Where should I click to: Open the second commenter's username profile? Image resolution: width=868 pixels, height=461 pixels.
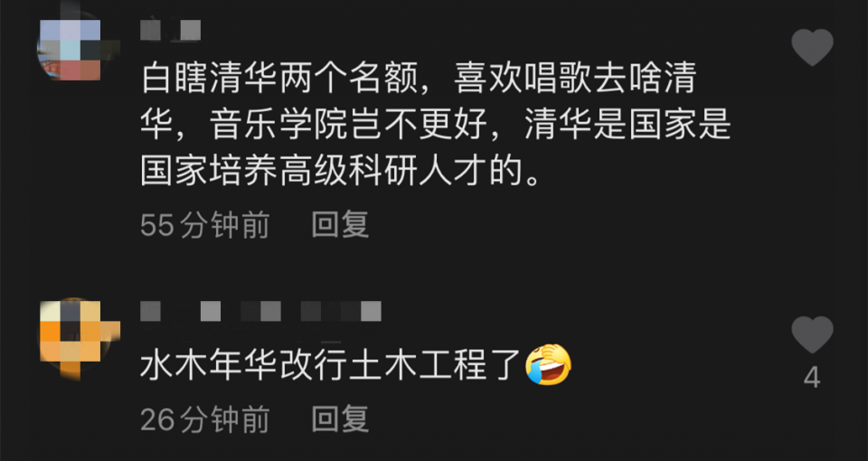coord(260,311)
